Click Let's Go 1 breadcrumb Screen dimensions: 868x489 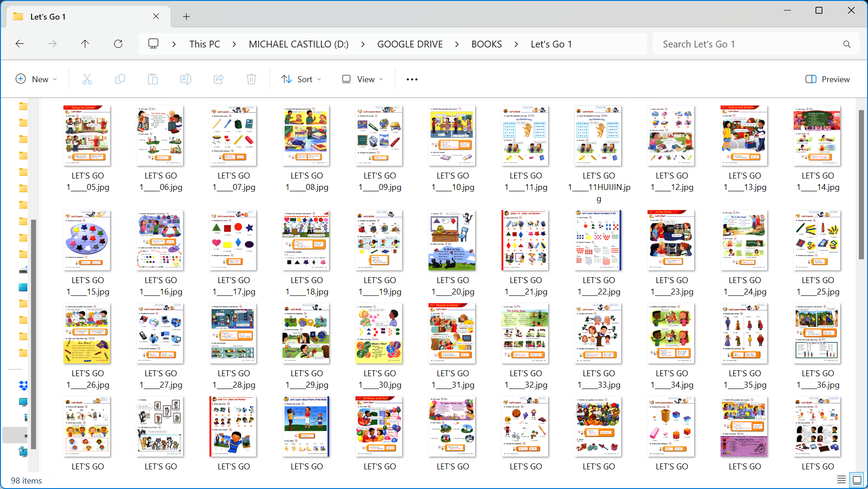click(x=551, y=44)
